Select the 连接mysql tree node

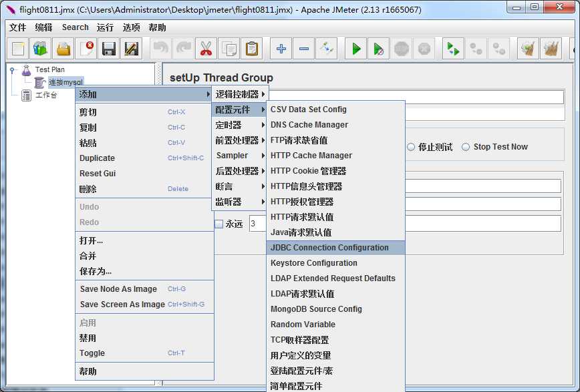(x=66, y=82)
